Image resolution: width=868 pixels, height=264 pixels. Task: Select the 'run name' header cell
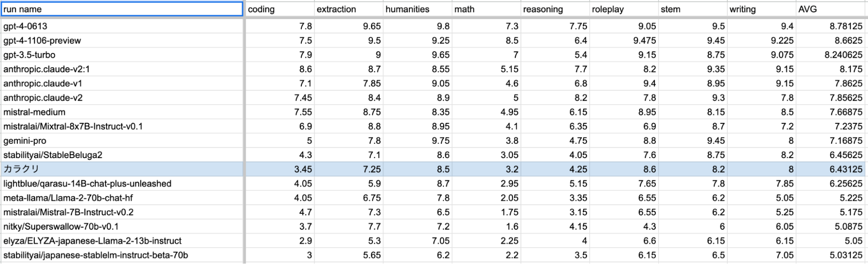click(x=122, y=9)
